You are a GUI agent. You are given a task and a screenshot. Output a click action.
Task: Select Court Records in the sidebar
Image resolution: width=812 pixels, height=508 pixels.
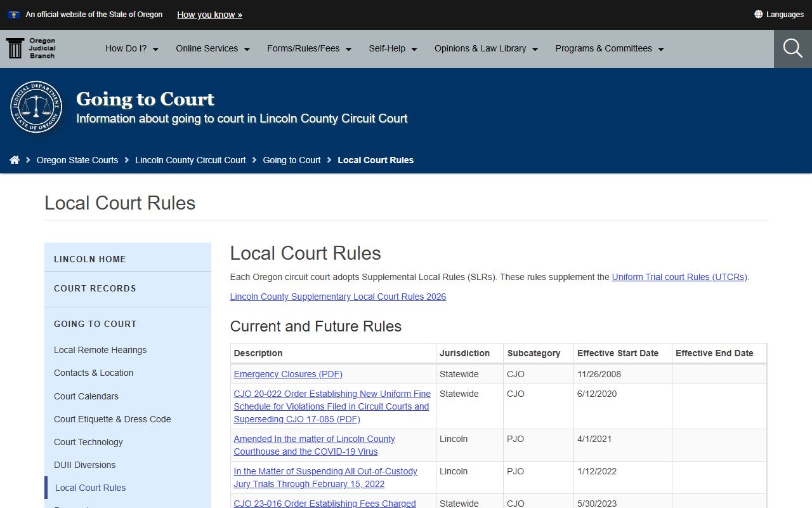[x=128, y=288]
